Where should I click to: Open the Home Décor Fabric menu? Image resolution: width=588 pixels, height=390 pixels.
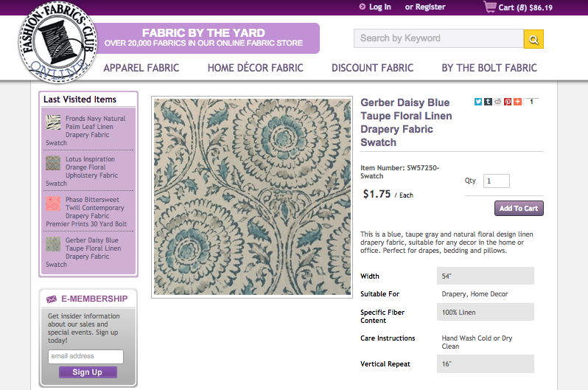255,68
